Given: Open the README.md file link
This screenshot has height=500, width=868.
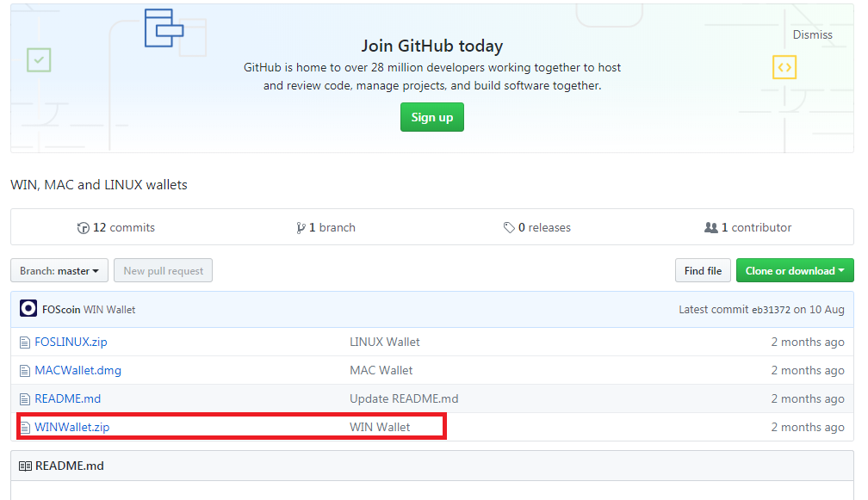Looking at the screenshot, I should pos(67,398).
